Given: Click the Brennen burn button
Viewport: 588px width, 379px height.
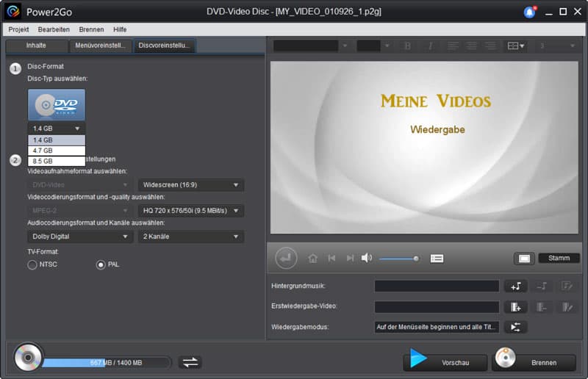Looking at the screenshot, I should pos(534,362).
